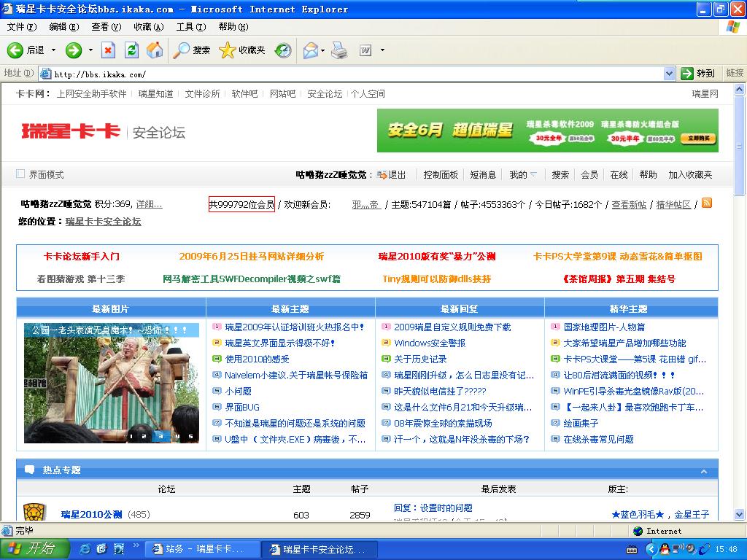Click the Refresh page icon
Image resolution: width=747 pixels, height=560 pixels.
(x=131, y=50)
